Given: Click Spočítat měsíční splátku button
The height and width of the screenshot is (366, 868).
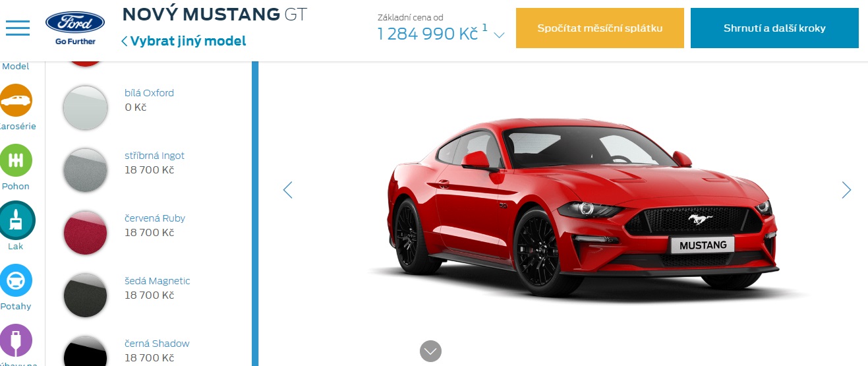Looking at the screenshot, I should point(600,28).
